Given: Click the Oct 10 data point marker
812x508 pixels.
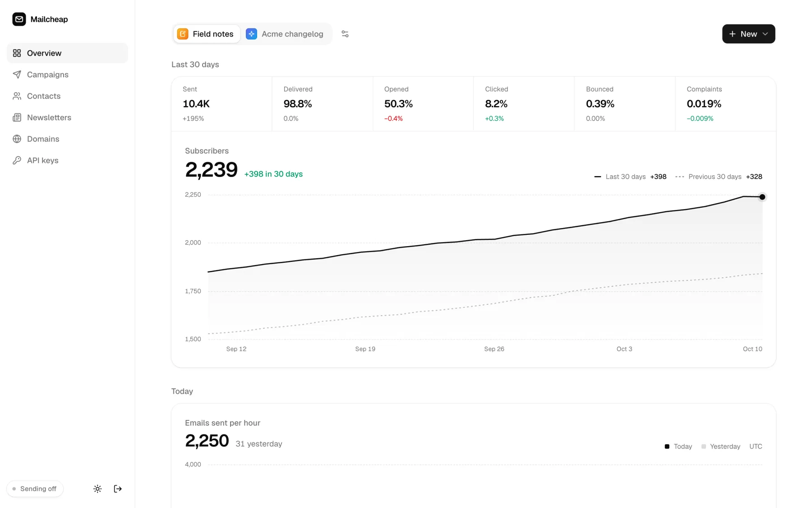Looking at the screenshot, I should tap(762, 197).
